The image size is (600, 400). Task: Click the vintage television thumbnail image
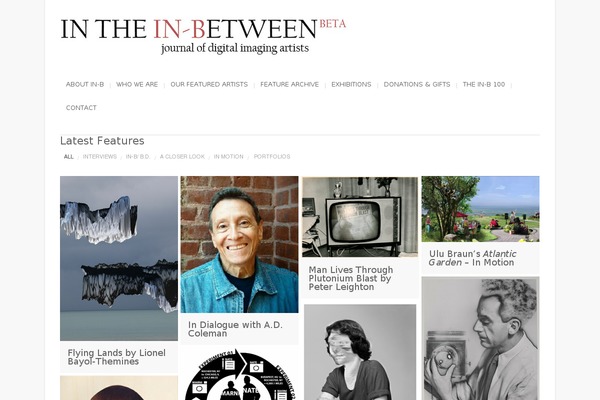tap(360, 217)
